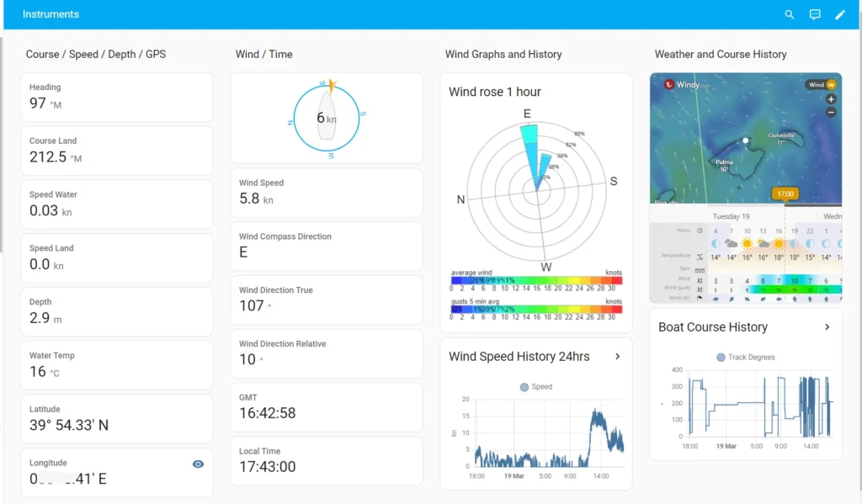Expand Boat Course History chevron
This screenshot has width=862, height=504.
point(827,327)
